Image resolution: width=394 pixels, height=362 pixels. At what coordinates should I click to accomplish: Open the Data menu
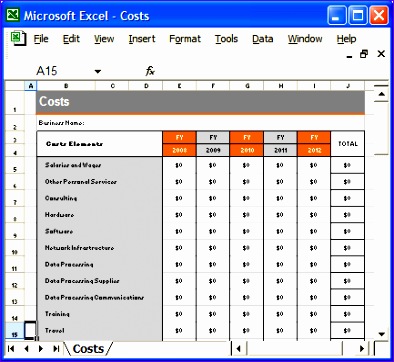coord(263,39)
